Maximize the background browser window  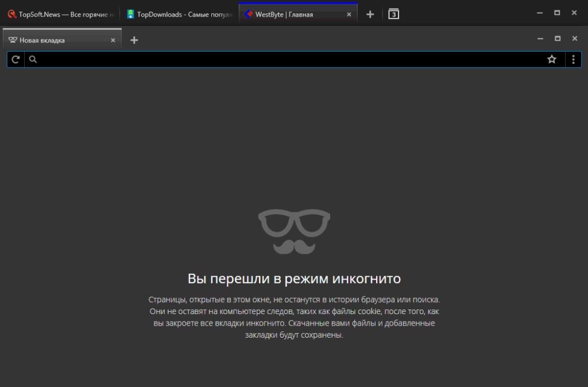[x=557, y=13]
